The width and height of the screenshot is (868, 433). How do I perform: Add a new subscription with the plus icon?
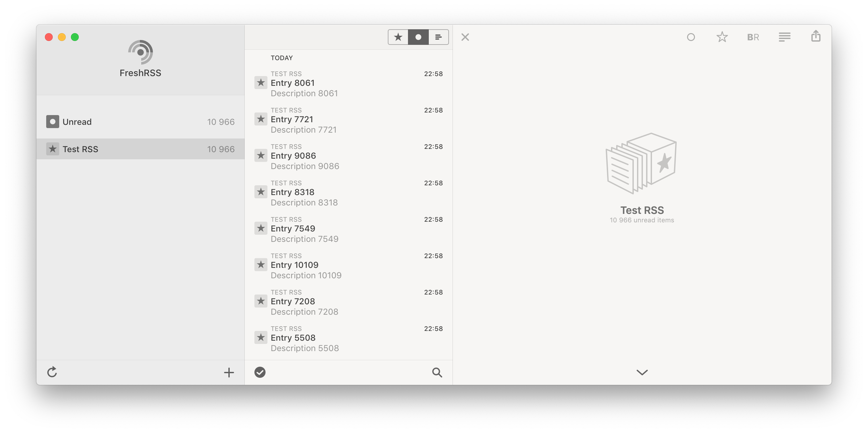click(229, 373)
